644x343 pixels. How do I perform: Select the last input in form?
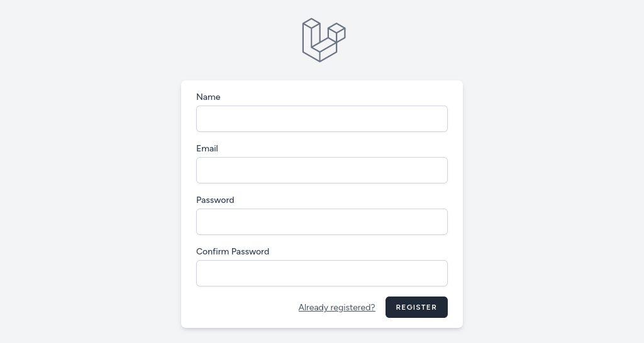(x=321, y=273)
